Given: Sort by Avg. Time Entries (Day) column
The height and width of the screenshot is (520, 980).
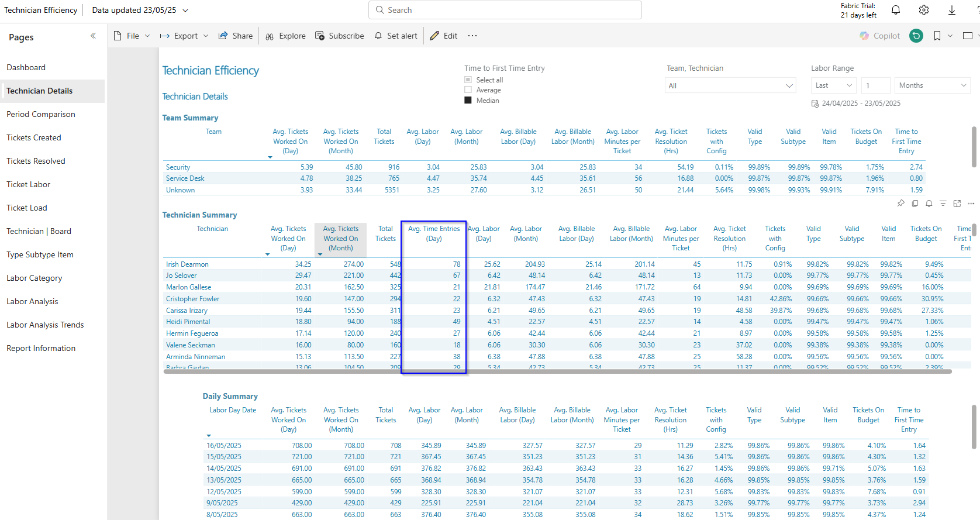Looking at the screenshot, I should point(434,233).
